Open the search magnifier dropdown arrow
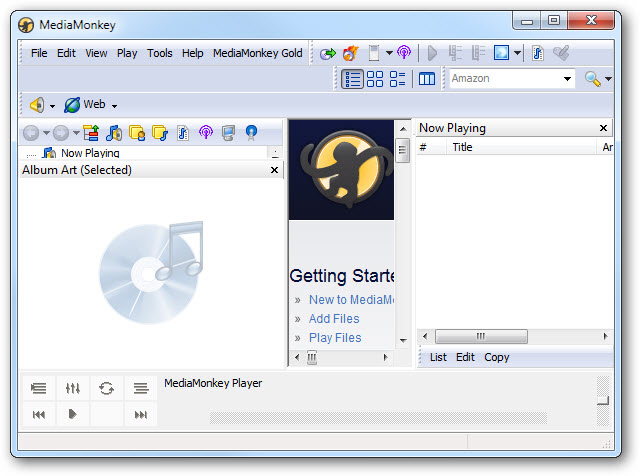Screen dimensions: 640x476 click(607, 80)
